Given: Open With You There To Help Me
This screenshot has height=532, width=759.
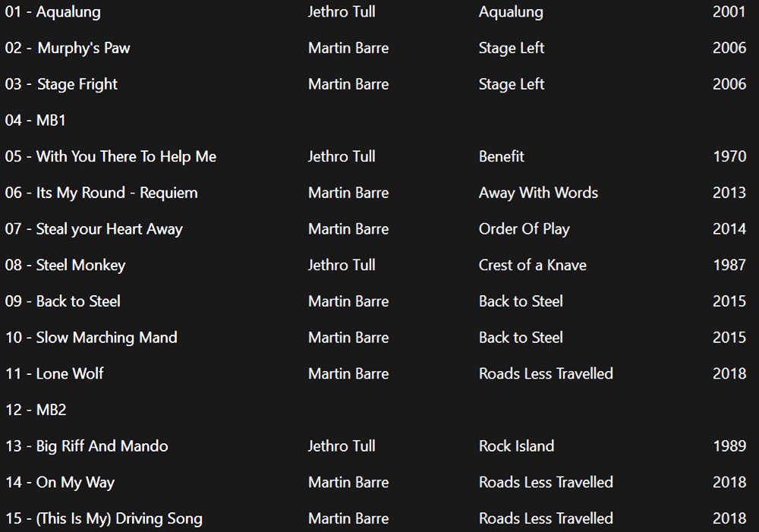Looking at the screenshot, I should point(110,157).
